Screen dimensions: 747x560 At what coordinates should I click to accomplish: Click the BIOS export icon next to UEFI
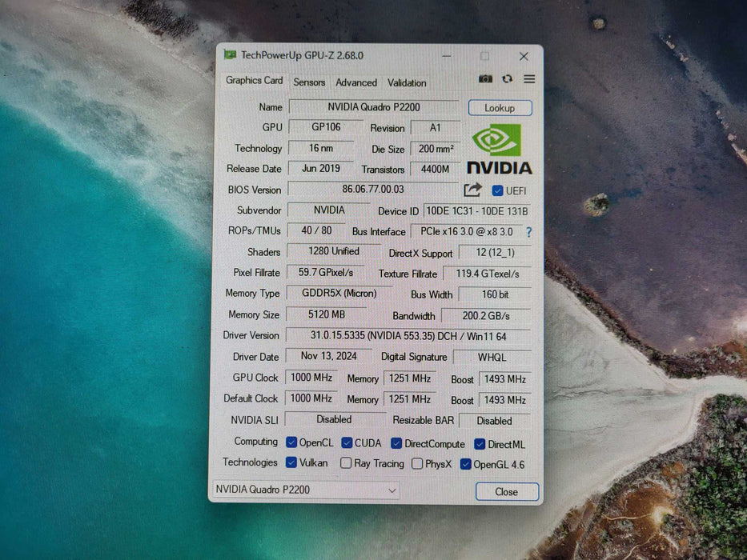472,190
